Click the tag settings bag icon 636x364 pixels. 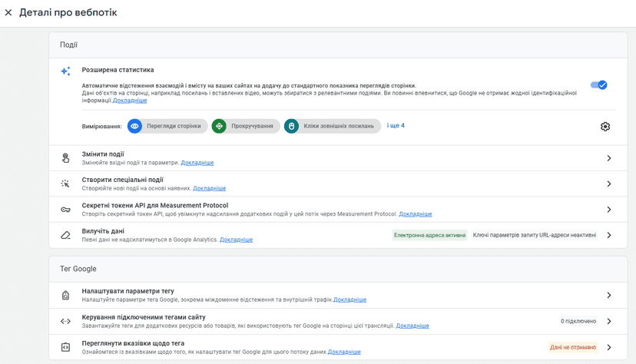[x=65, y=295]
